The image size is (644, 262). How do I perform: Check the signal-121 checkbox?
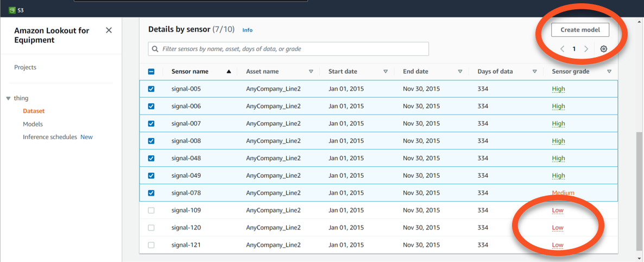[151, 245]
